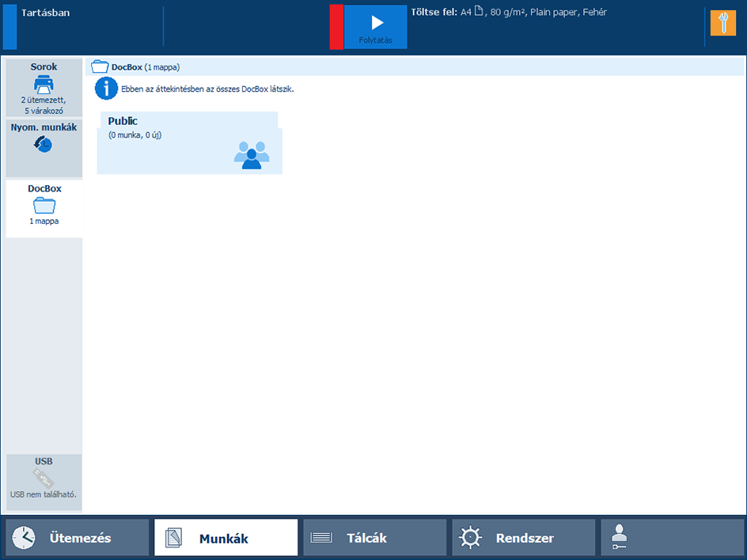
Task: Open Nyom. munkák printed jobs icon
Action: (44, 145)
